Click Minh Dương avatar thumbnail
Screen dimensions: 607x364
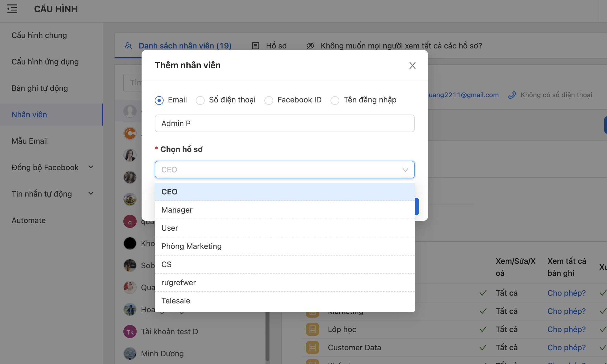130,354
